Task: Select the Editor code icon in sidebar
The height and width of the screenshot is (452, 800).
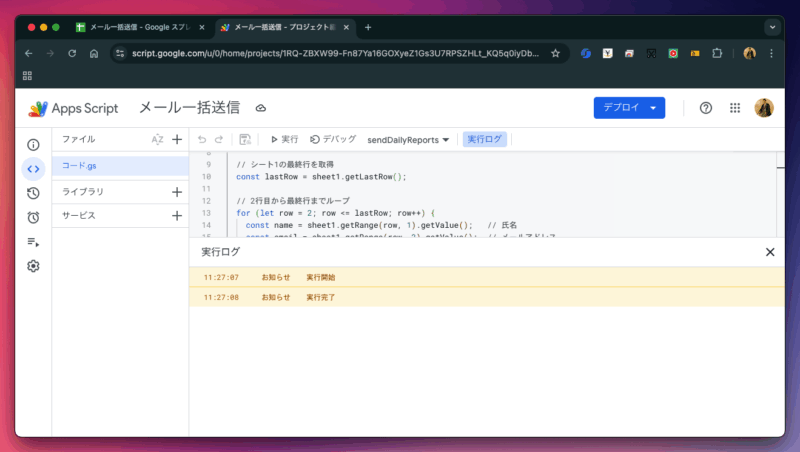Action: click(33, 169)
